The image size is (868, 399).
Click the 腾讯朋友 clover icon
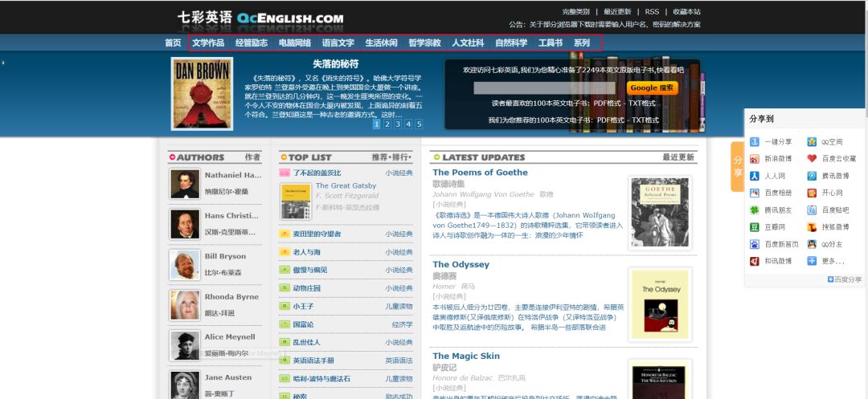coord(754,210)
